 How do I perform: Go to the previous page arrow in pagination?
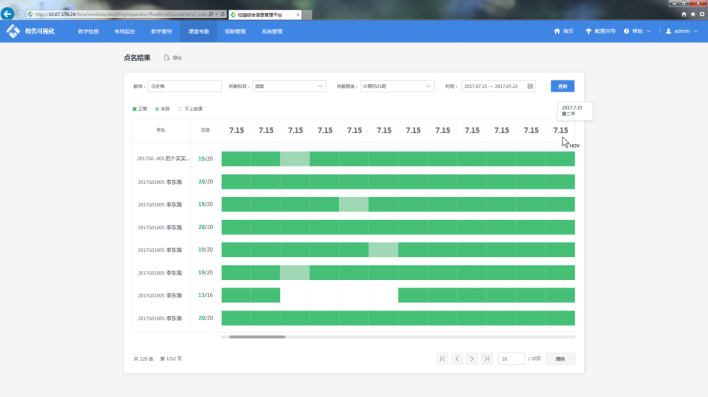click(x=457, y=359)
